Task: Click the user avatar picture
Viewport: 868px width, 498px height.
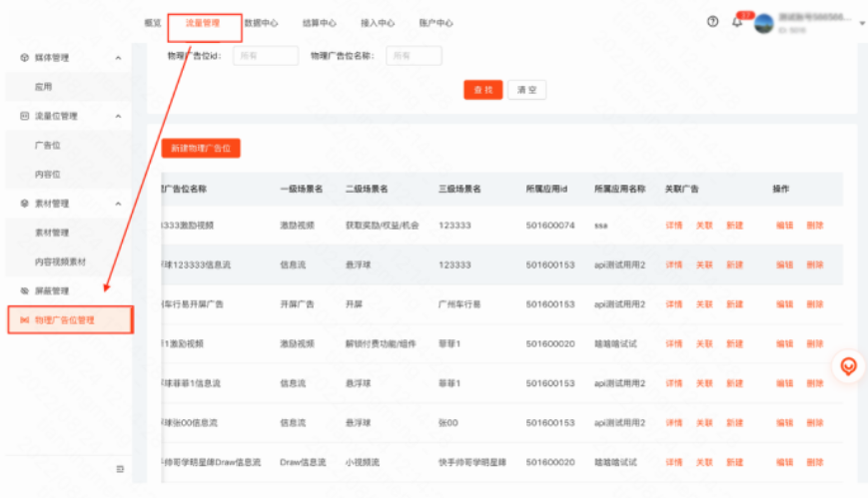Action: click(x=764, y=23)
